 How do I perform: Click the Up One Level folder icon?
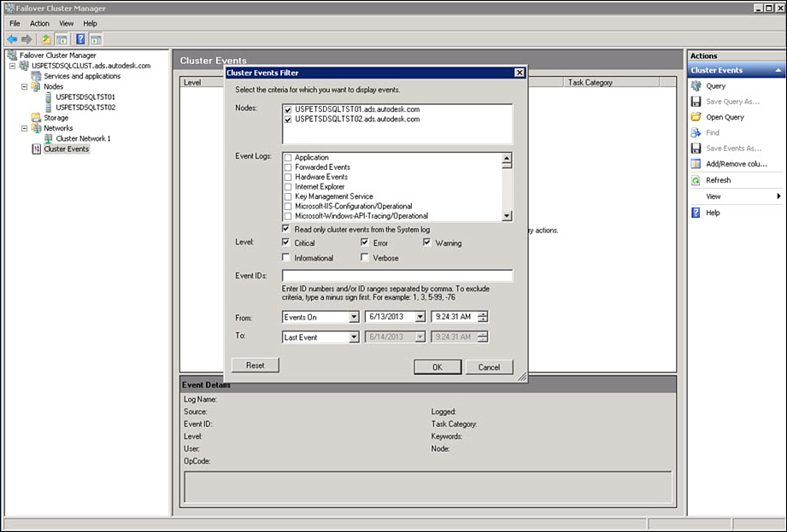coord(46,39)
